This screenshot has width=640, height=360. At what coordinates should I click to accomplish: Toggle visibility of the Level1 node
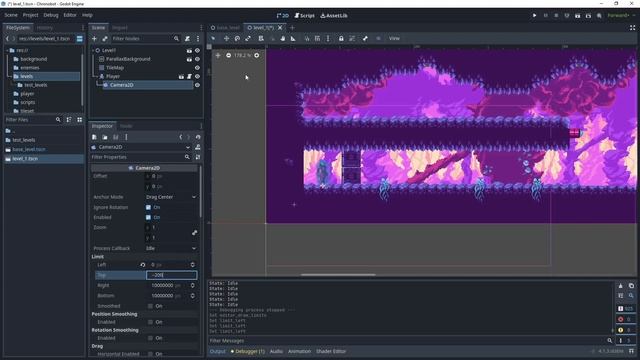197,51
